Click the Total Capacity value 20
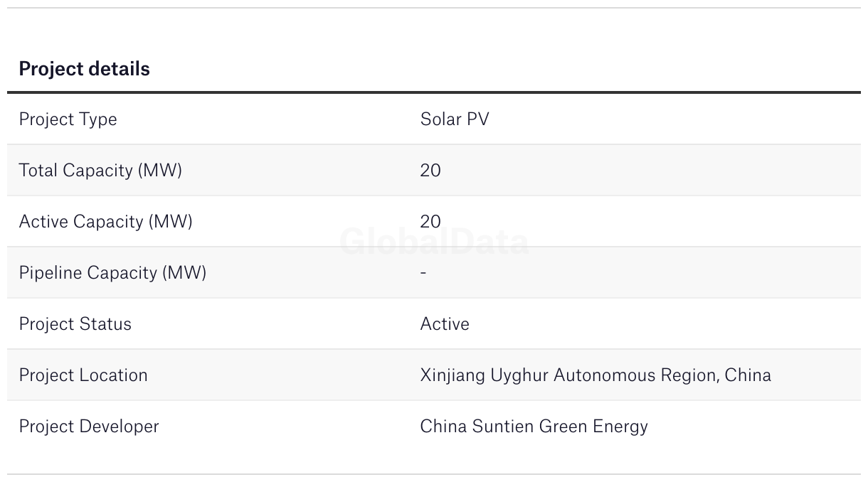868x482 pixels. tap(430, 170)
